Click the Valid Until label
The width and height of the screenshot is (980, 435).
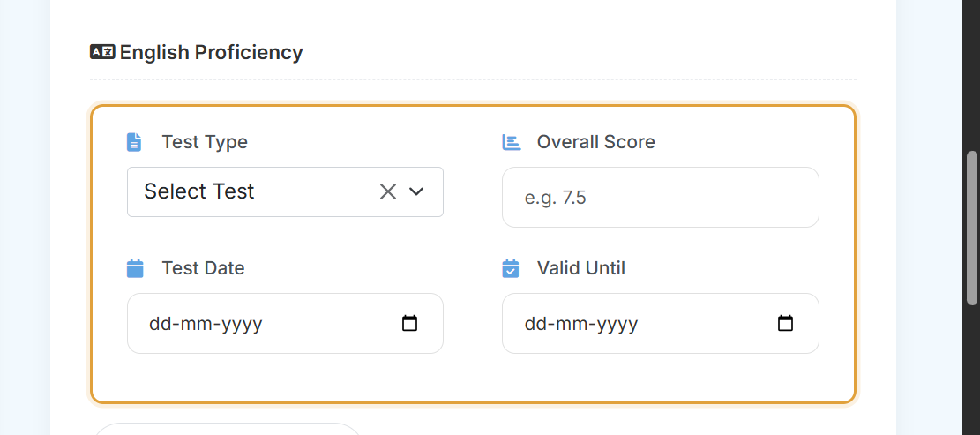tap(581, 268)
